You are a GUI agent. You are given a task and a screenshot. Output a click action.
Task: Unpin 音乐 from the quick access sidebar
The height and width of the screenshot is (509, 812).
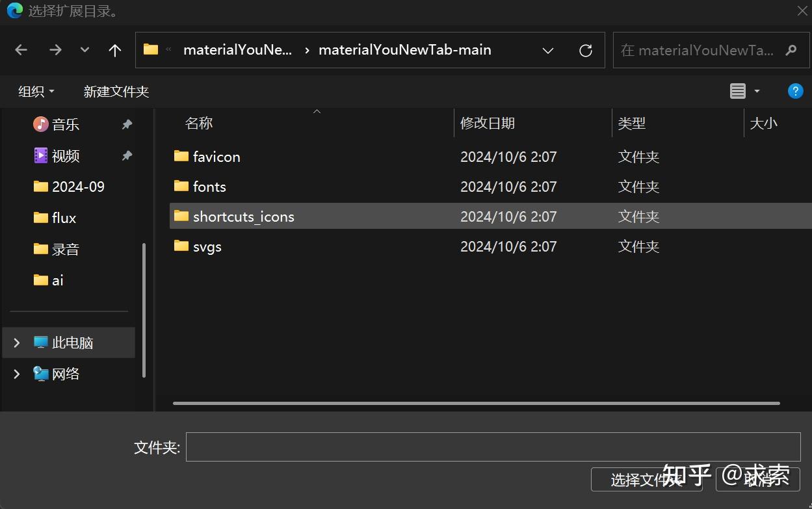126,124
